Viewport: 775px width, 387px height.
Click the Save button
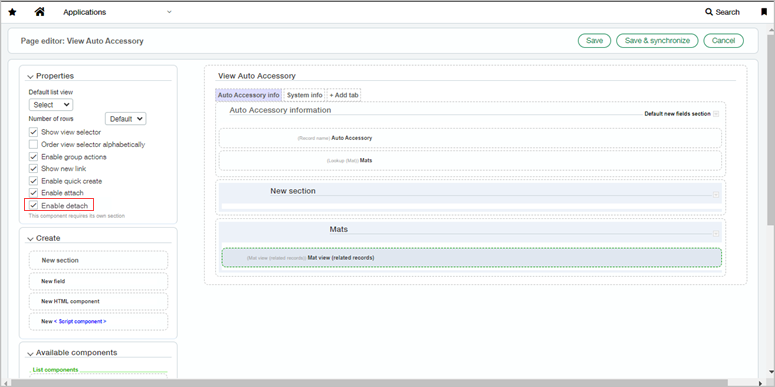(594, 41)
